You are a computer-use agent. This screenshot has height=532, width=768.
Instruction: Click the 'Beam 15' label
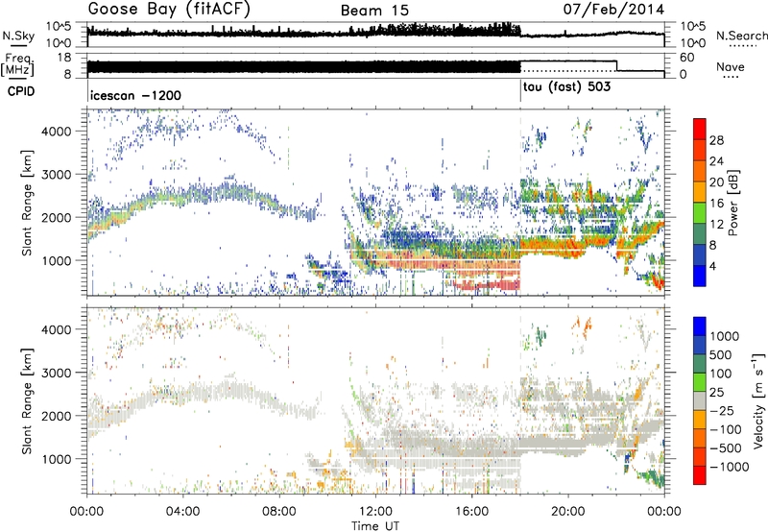coord(374,11)
